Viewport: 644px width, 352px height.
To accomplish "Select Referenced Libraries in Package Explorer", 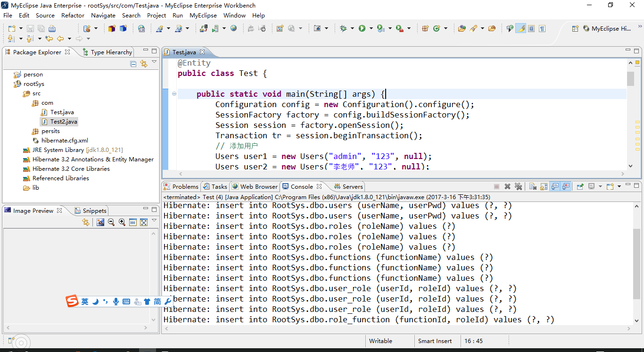I will [x=56, y=178].
